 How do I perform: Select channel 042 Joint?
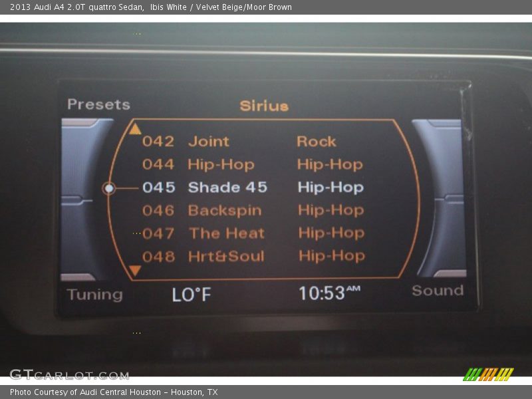coord(239,142)
